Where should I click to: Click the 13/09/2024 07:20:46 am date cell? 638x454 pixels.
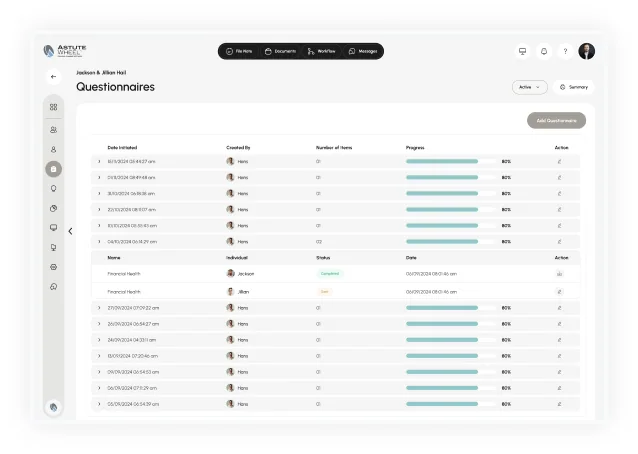click(x=133, y=356)
